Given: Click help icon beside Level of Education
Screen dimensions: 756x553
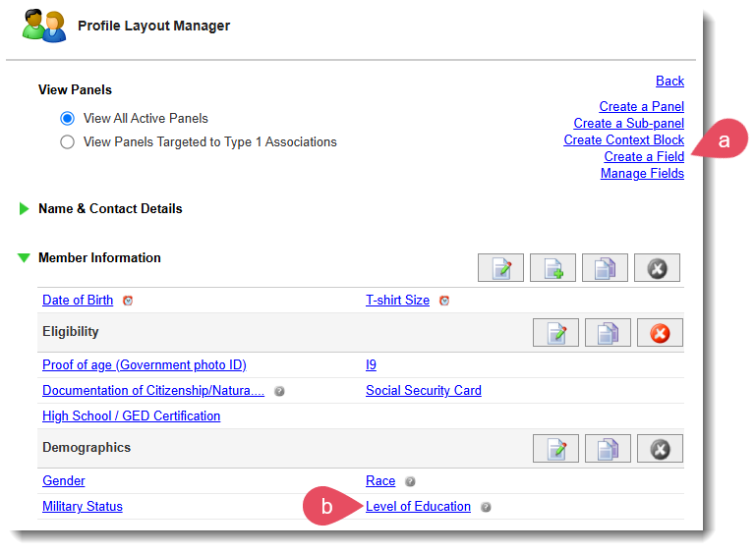Looking at the screenshot, I should tap(486, 507).
